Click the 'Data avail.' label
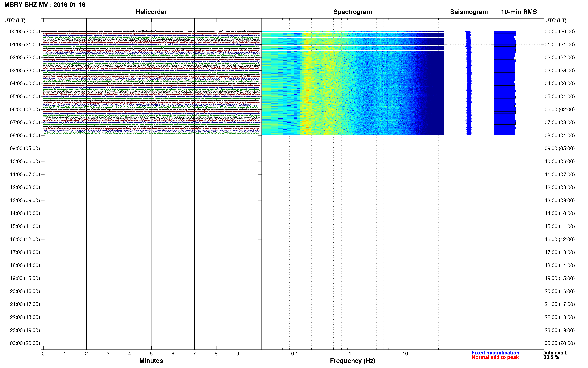 (x=555, y=353)
